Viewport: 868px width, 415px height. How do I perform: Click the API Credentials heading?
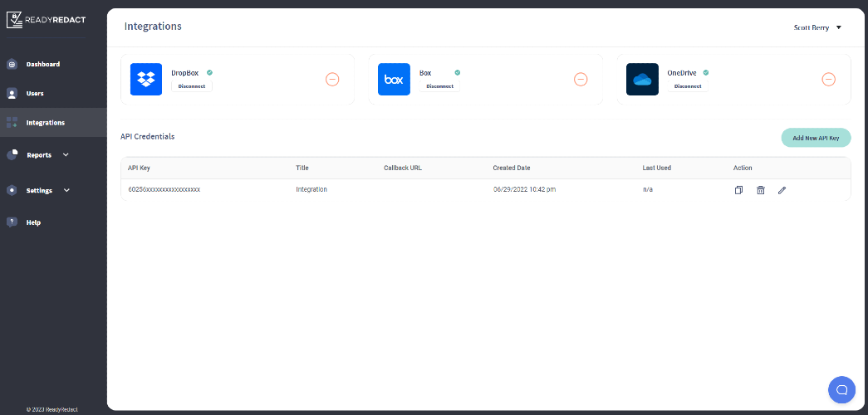coord(148,136)
